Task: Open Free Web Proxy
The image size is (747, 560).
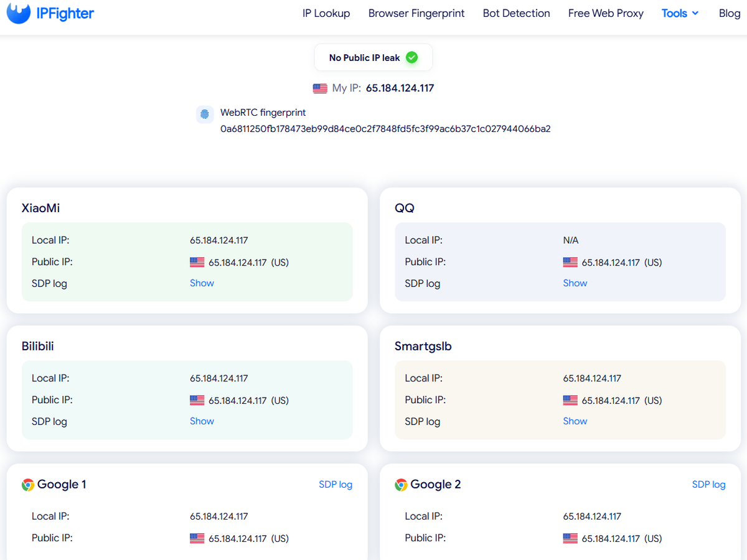Action: click(606, 13)
